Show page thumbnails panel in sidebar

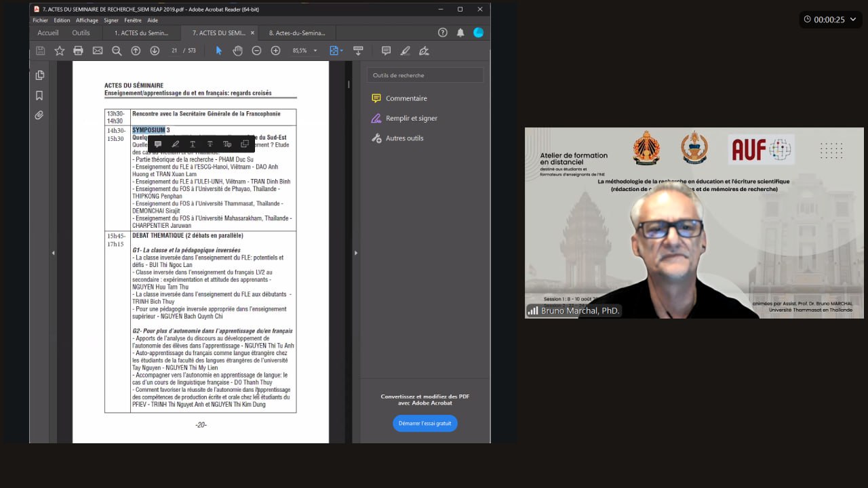[39, 75]
